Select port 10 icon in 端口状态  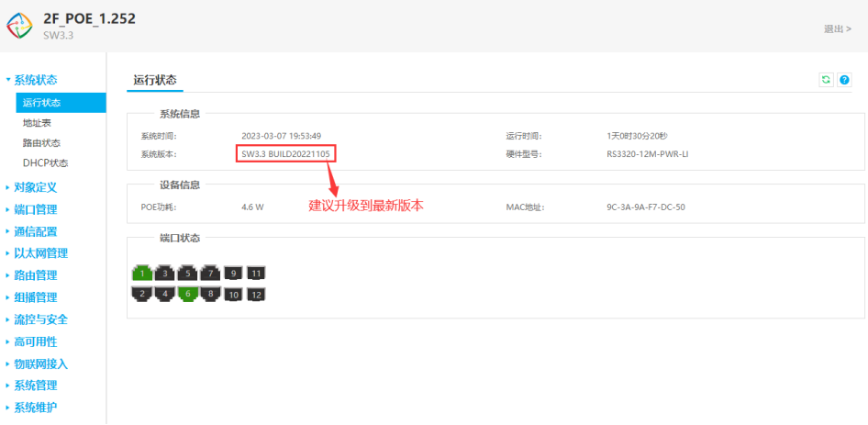pyautogui.click(x=234, y=295)
